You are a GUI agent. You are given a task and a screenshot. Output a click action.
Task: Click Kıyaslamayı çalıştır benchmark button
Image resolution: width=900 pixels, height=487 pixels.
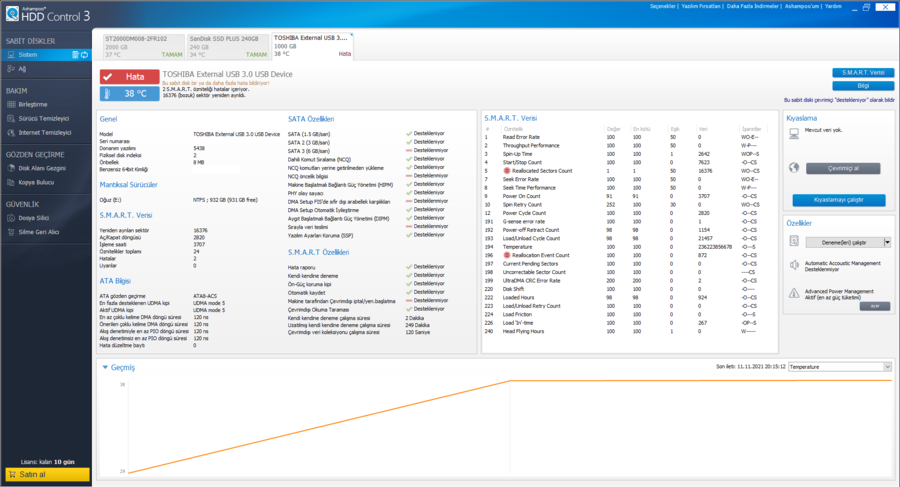coord(839,200)
